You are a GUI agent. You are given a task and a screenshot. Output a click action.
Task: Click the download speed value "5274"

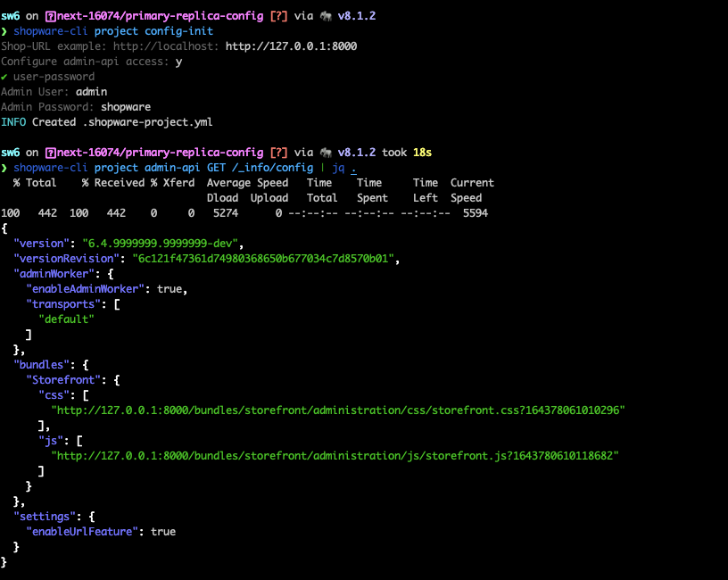(226, 213)
